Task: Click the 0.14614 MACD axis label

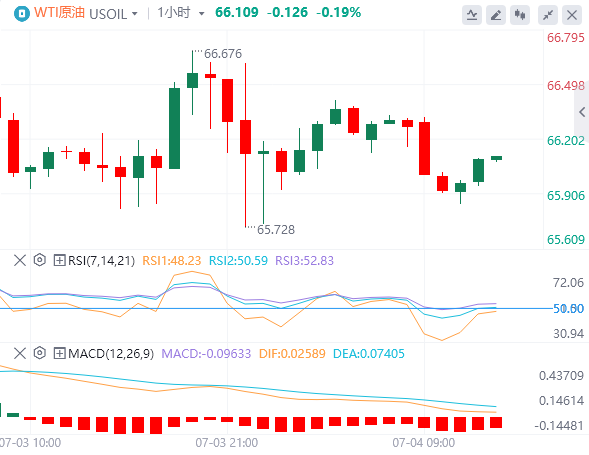Action: point(561,401)
